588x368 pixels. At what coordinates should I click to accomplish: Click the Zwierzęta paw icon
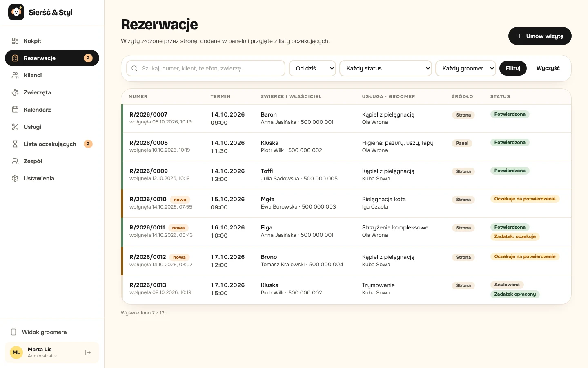pyautogui.click(x=15, y=92)
